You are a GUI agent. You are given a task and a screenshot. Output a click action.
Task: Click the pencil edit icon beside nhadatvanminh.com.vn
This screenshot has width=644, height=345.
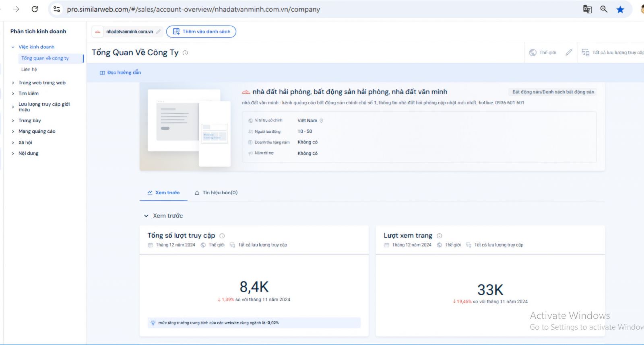pyautogui.click(x=159, y=31)
